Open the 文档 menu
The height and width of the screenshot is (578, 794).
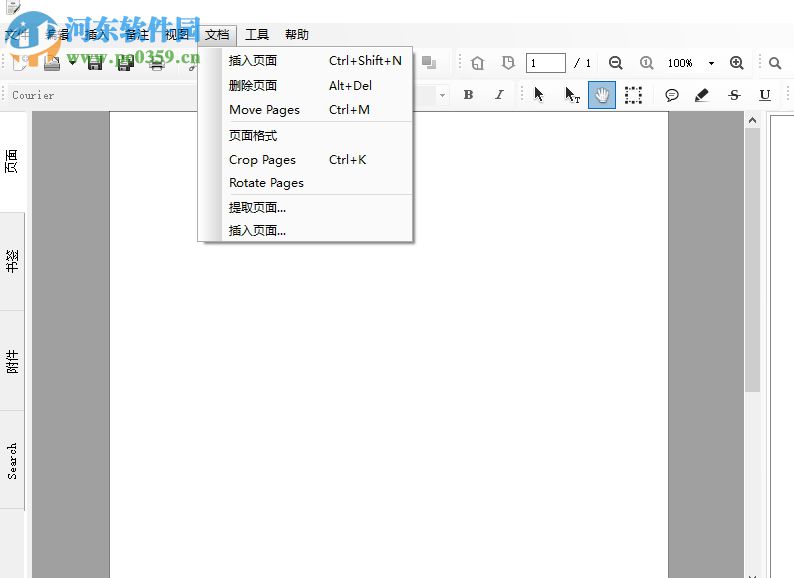pyautogui.click(x=217, y=34)
